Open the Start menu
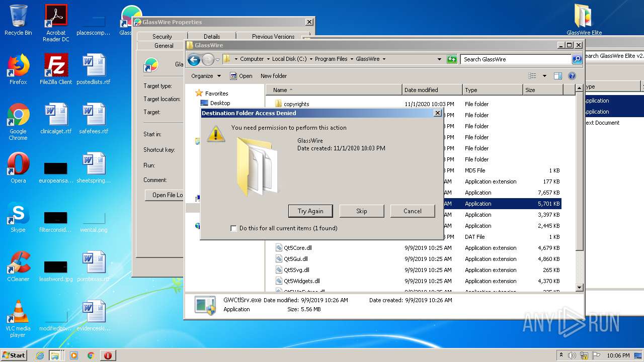The height and width of the screenshot is (362, 644). pos(14,355)
